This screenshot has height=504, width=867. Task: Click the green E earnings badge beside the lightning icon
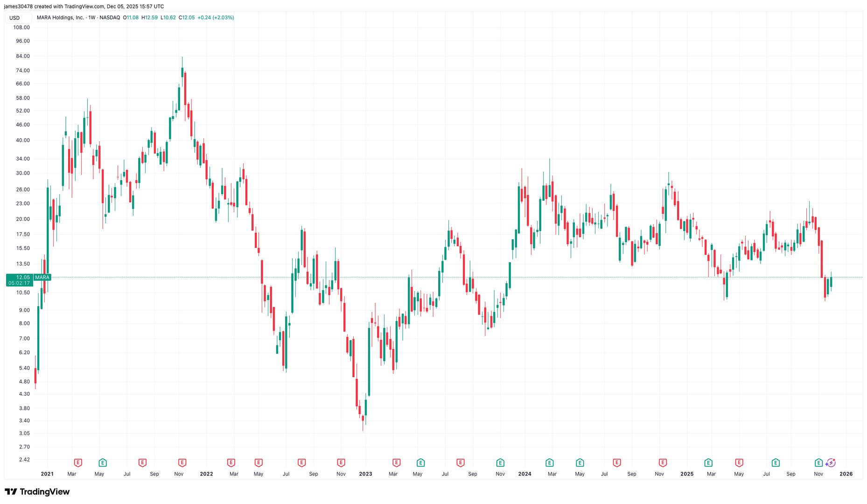click(819, 462)
